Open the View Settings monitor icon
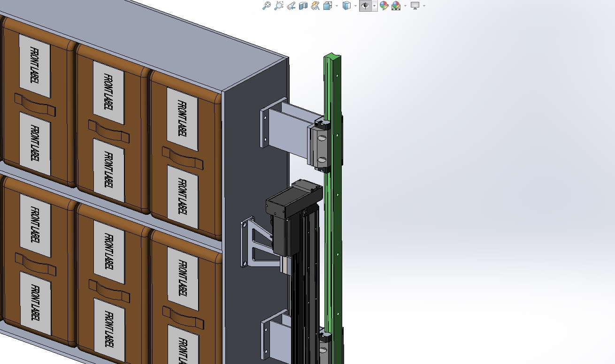 coord(415,6)
